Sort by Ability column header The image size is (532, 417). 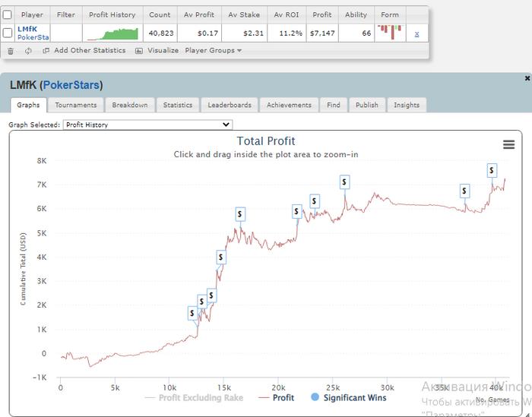click(356, 14)
